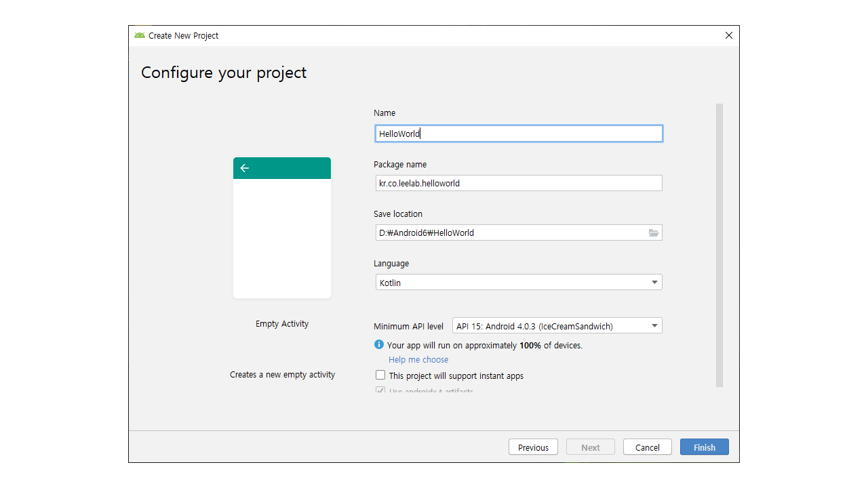This screenshot has height=488, width=868.
Task: Close the Create New Project dialog
Action: [729, 35]
